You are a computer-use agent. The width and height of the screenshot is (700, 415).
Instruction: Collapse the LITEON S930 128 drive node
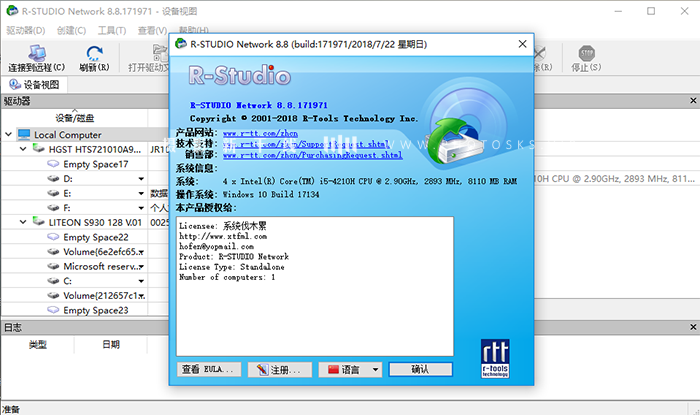(23, 222)
